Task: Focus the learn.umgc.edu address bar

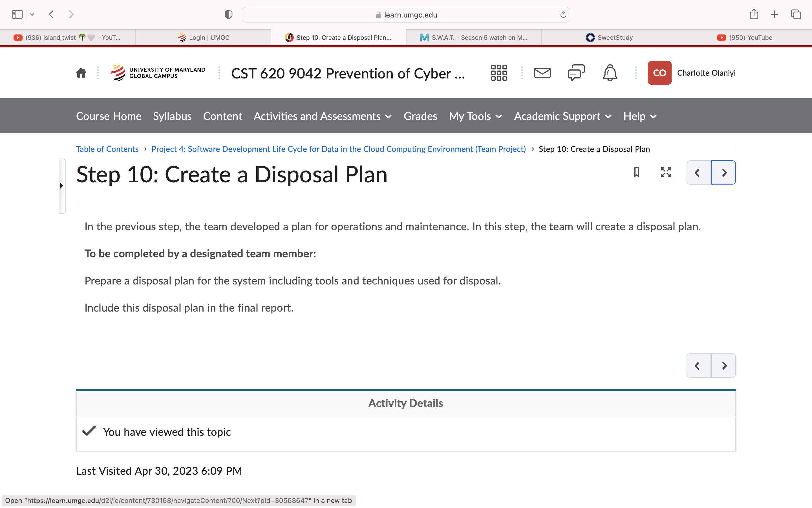Action: click(x=406, y=15)
